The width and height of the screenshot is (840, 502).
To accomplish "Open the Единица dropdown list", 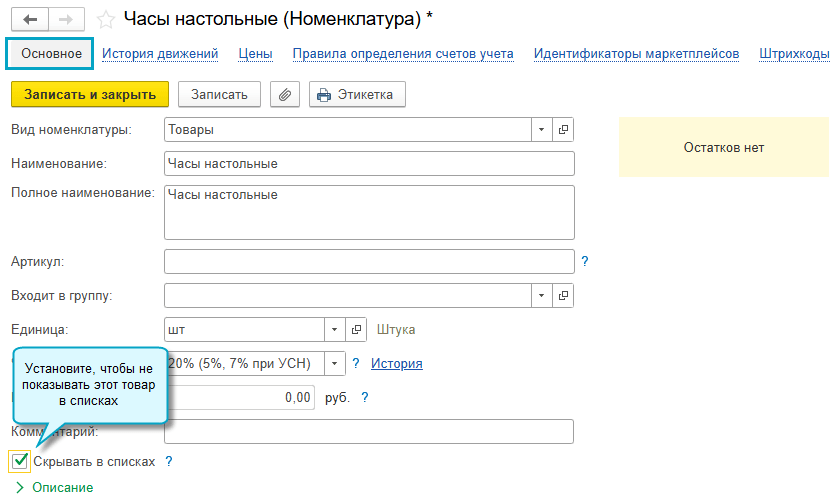I will click(334, 330).
